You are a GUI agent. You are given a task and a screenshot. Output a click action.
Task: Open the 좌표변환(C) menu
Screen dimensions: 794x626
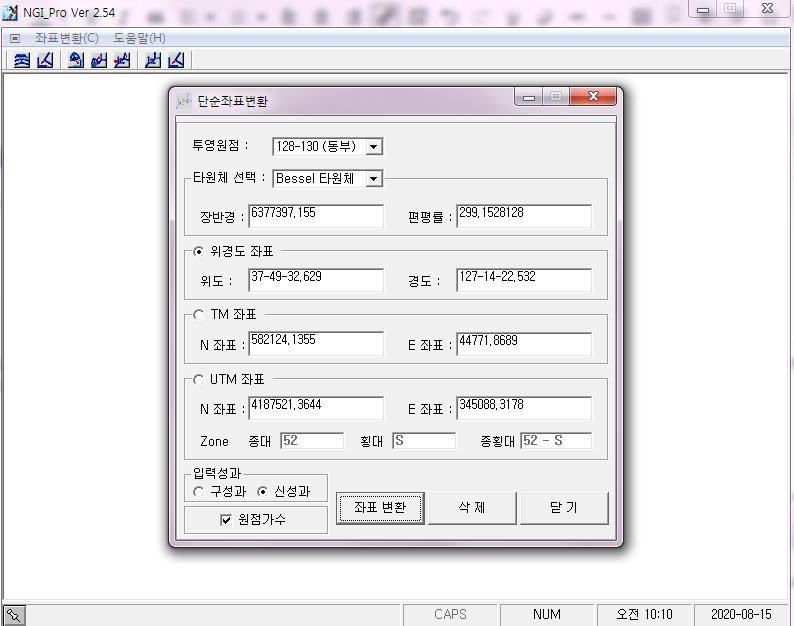[x=66, y=38]
